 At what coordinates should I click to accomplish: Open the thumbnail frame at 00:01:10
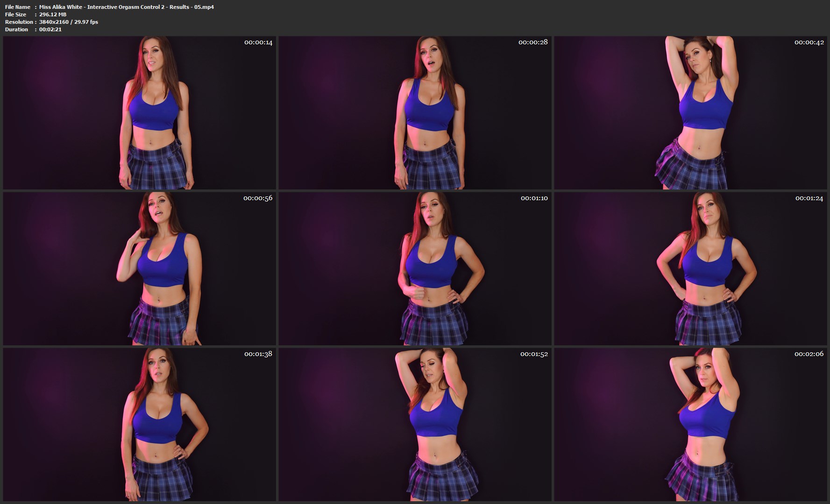click(x=415, y=268)
